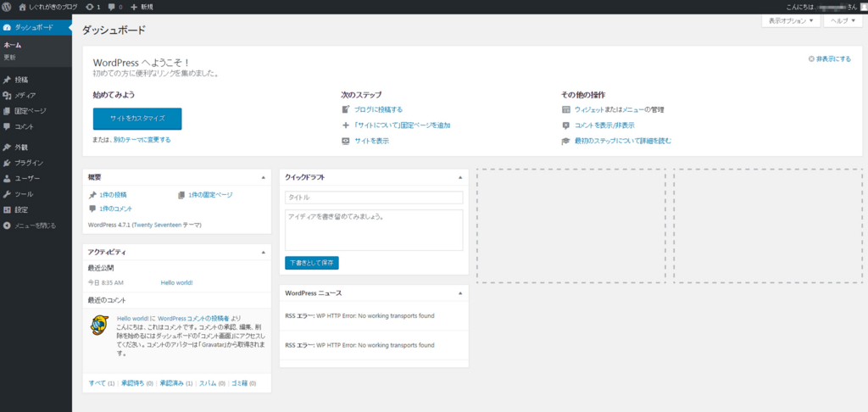Collapse the WordPress ニュース widget
This screenshot has height=412, width=868.
[460, 293]
